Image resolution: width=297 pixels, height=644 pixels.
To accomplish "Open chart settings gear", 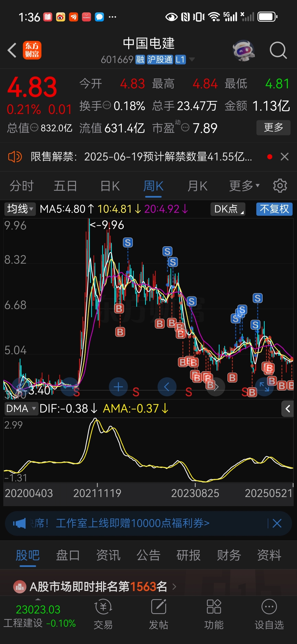I will (x=280, y=185).
